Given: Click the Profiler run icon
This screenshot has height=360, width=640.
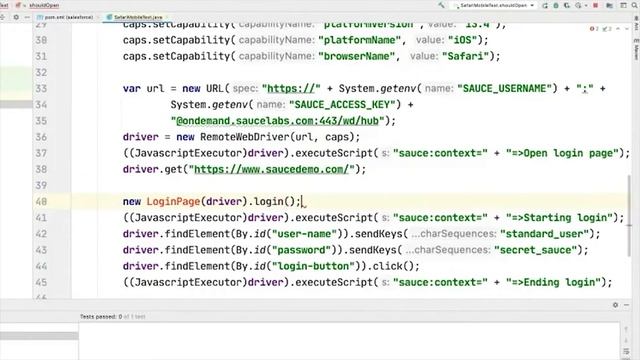Looking at the screenshot, I should click(x=578, y=5).
